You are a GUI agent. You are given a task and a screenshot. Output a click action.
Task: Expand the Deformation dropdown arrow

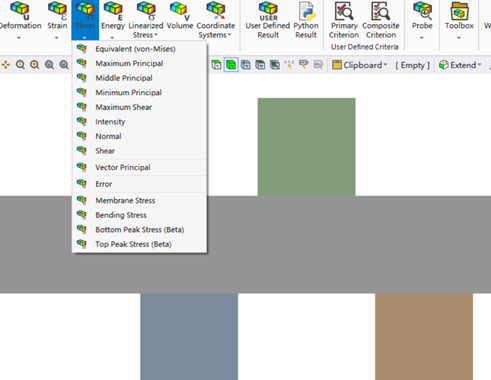click(19, 38)
